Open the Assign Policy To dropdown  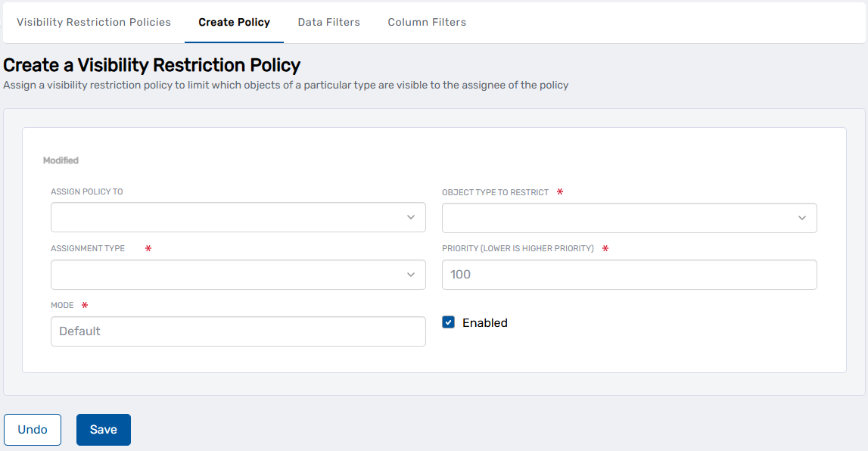coord(238,217)
